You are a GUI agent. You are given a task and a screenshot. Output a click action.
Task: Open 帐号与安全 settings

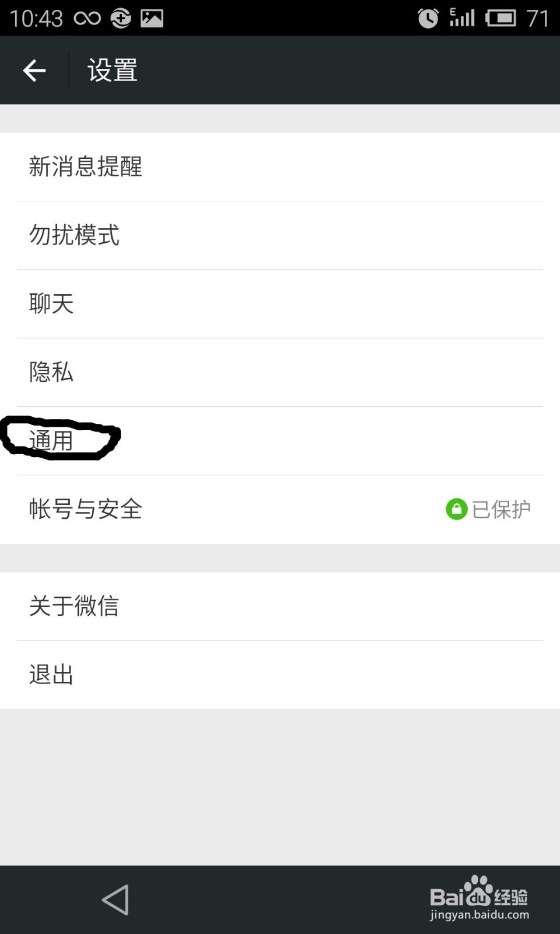(x=280, y=509)
